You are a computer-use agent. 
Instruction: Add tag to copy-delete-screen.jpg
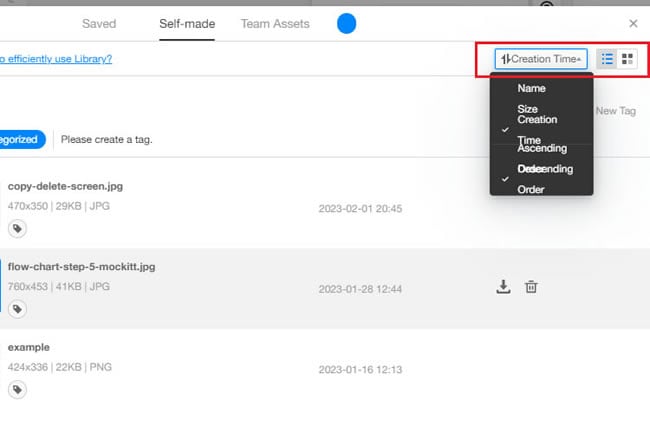pyautogui.click(x=17, y=228)
